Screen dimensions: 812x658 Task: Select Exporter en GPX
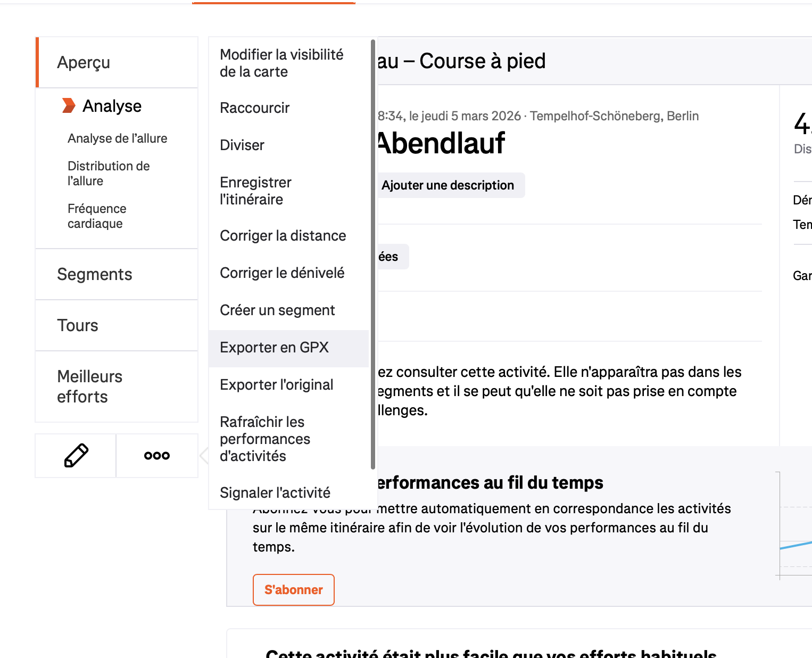tap(275, 347)
